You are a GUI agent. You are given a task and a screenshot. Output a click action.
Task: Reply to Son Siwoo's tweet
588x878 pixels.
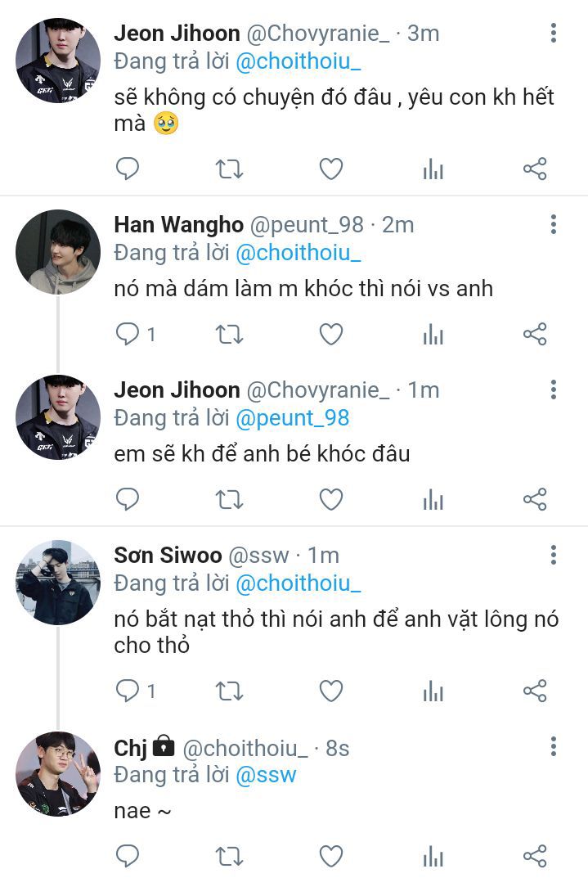pos(128,691)
